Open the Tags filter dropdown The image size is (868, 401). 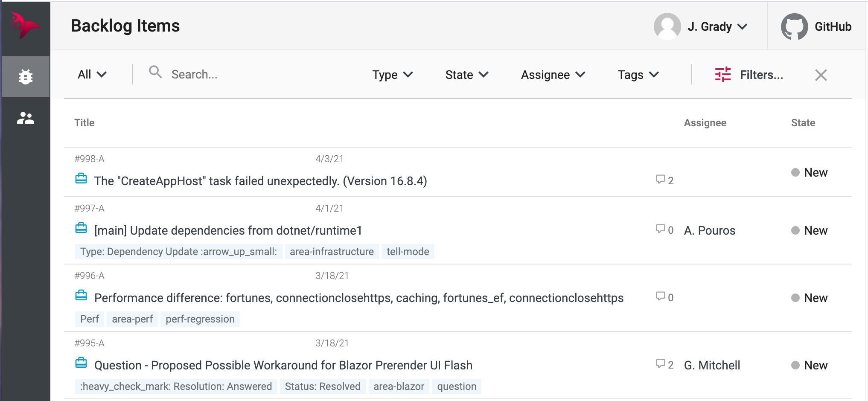638,75
